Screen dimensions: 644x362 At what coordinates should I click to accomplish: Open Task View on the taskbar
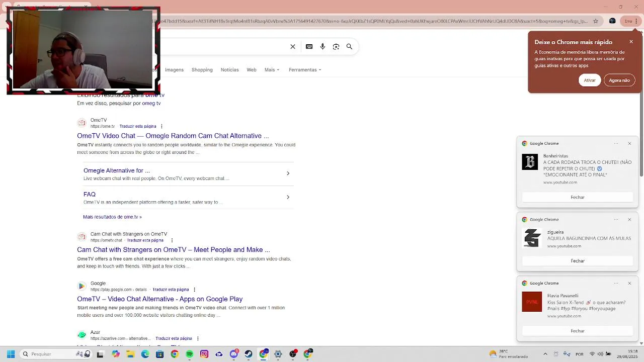pos(100,354)
